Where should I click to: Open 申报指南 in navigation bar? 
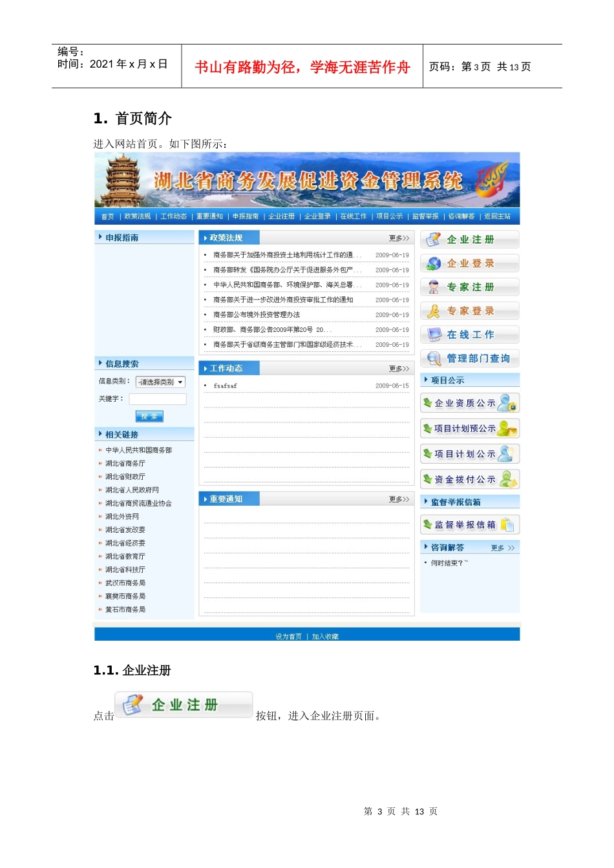(x=246, y=216)
